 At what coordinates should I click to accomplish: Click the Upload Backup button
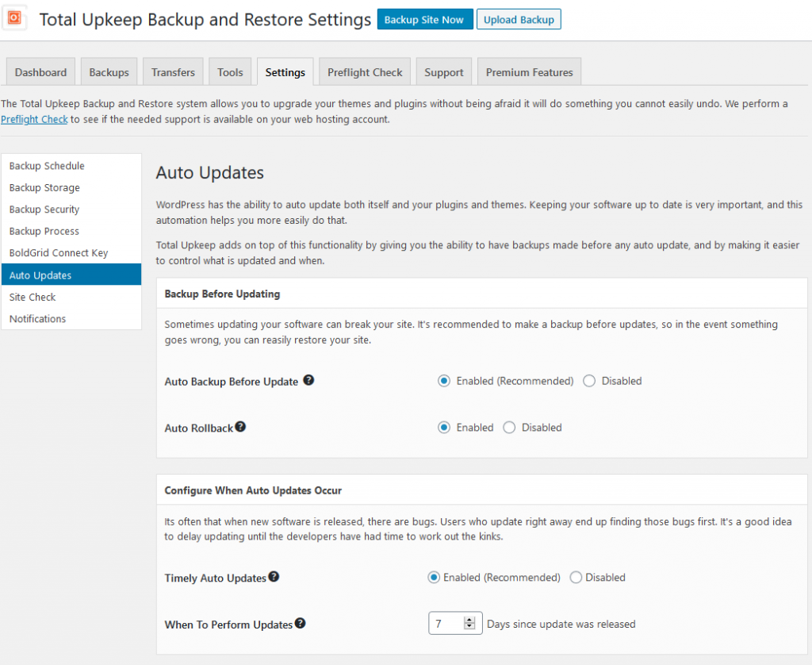(x=519, y=20)
